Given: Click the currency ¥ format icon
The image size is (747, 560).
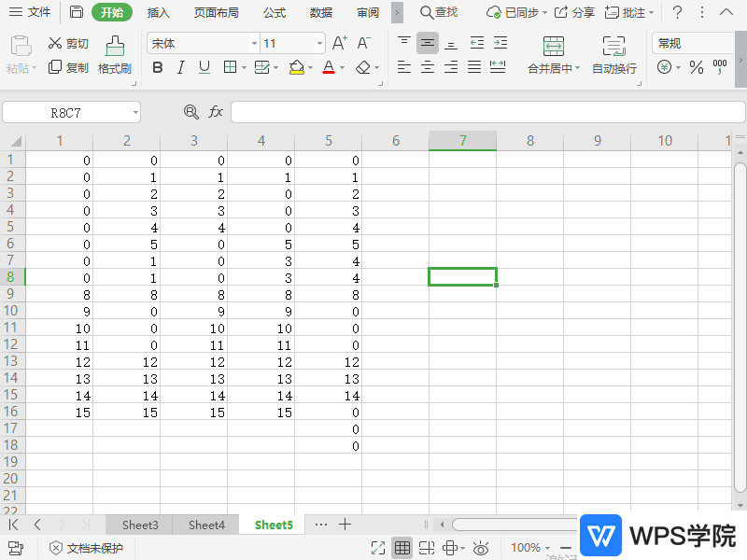Looking at the screenshot, I should coord(664,67).
